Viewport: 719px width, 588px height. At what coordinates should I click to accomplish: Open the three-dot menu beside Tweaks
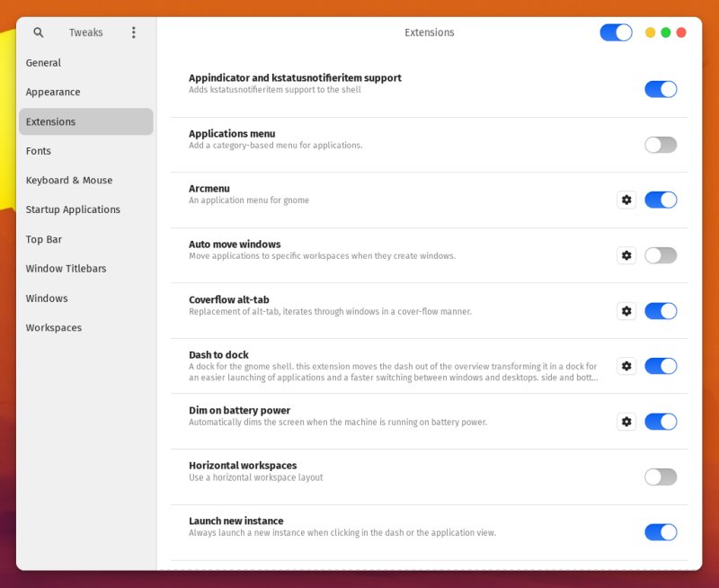[134, 32]
